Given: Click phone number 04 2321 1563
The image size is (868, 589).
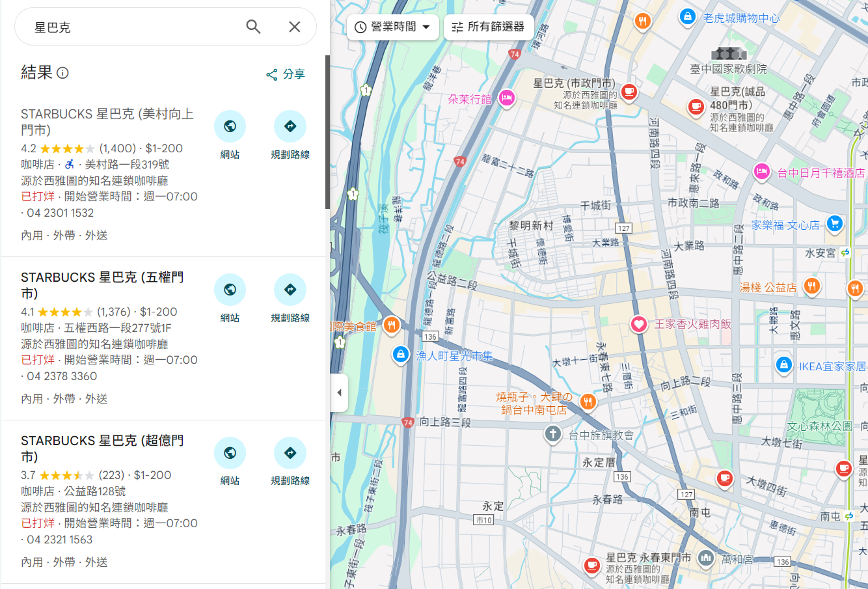Looking at the screenshot, I should (60, 540).
